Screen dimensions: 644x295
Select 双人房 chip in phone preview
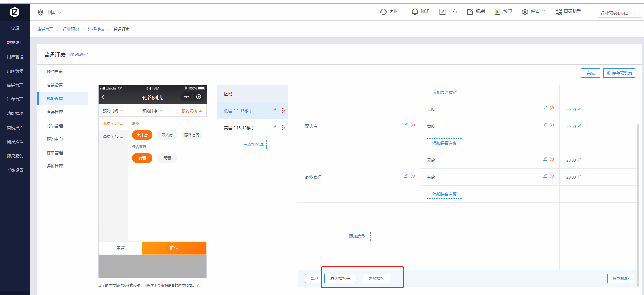click(167, 135)
